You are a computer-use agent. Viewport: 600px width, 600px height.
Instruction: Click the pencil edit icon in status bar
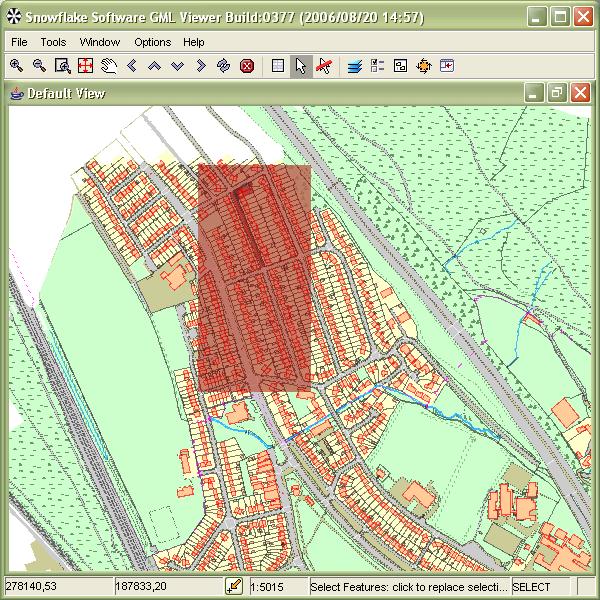tap(234, 587)
